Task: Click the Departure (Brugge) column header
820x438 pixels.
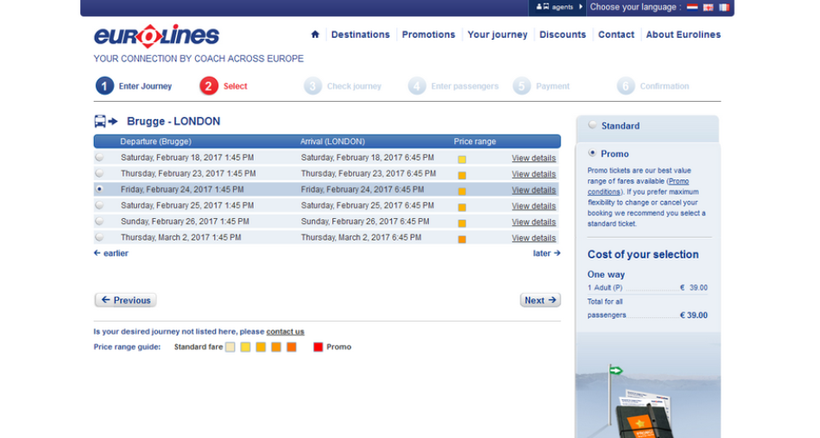Action: [155, 141]
